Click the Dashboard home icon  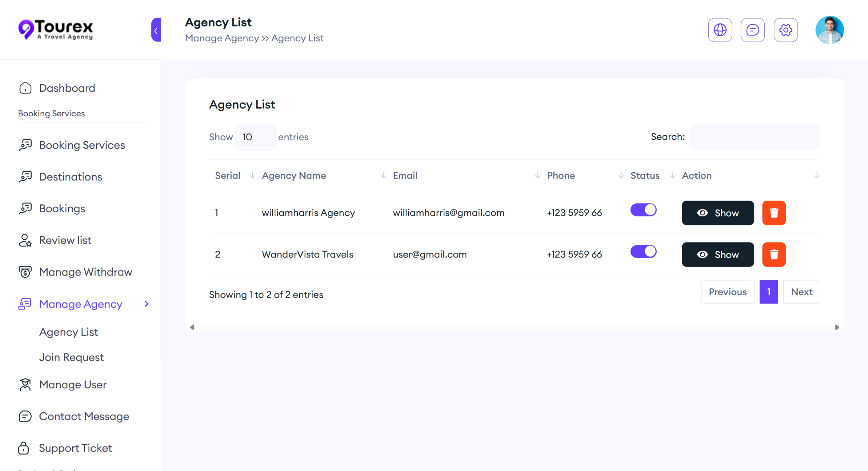(x=25, y=88)
